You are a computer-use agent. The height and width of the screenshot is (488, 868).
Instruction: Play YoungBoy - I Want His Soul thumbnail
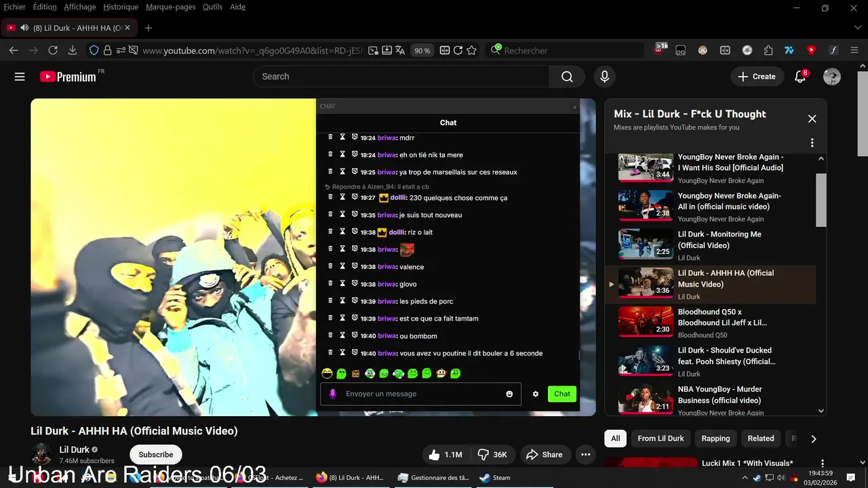[646, 167]
